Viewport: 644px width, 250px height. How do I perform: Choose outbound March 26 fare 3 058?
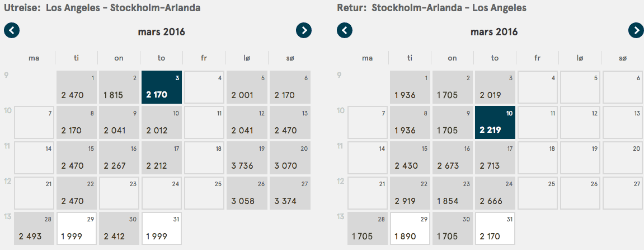(246, 193)
